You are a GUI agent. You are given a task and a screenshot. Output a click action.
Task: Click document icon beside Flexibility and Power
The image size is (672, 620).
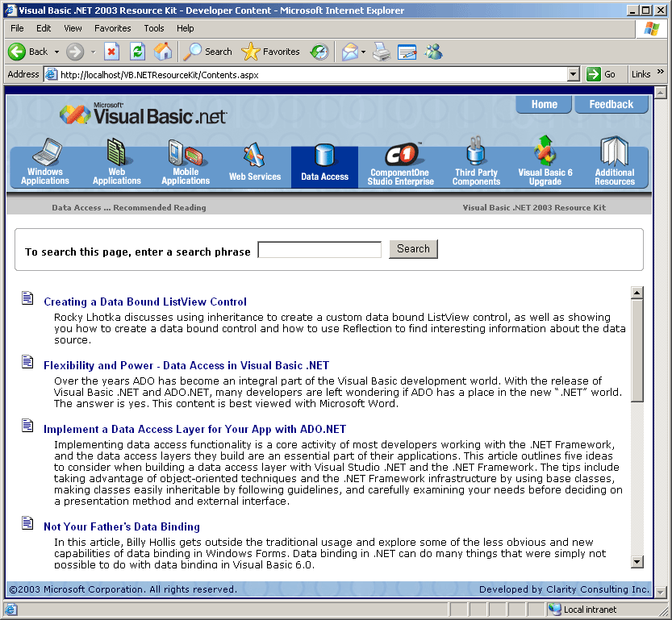click(27, 362)
